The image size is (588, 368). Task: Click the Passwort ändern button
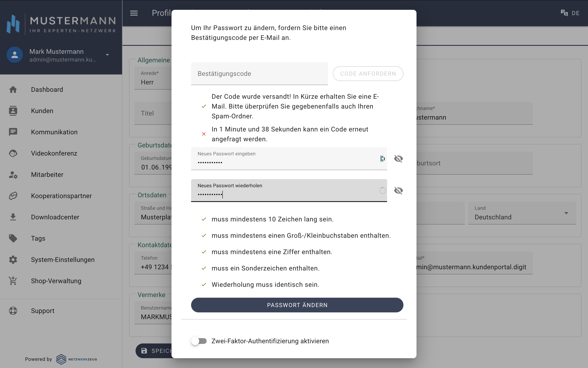point(297,305)
